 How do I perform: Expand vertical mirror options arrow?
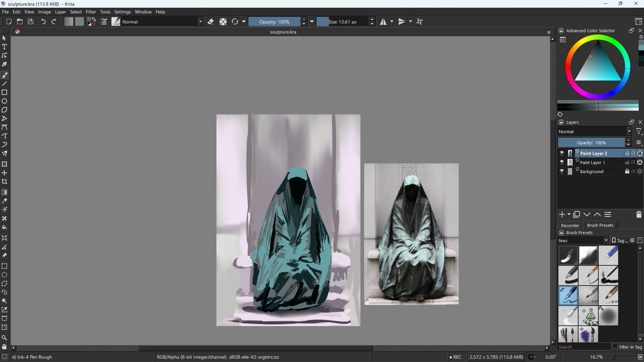click(411, 21)
